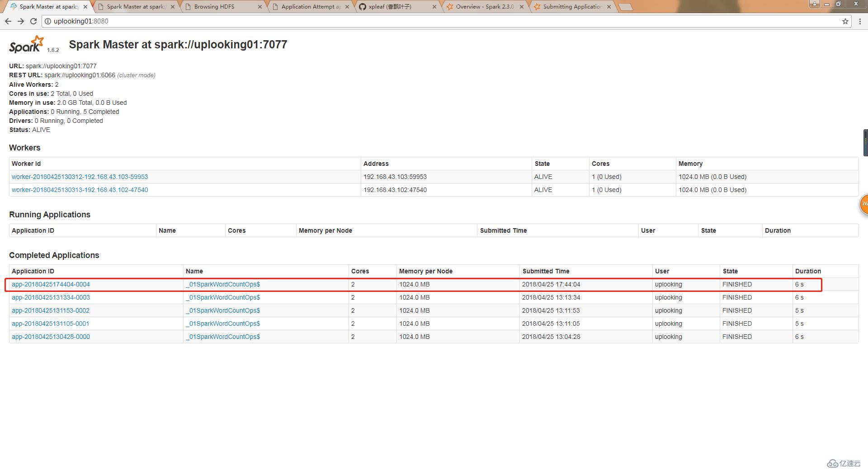868x469 pixels.
Task: Open _01SparkWordCountOps$ link for app 0002
Action: coord(223,310)
